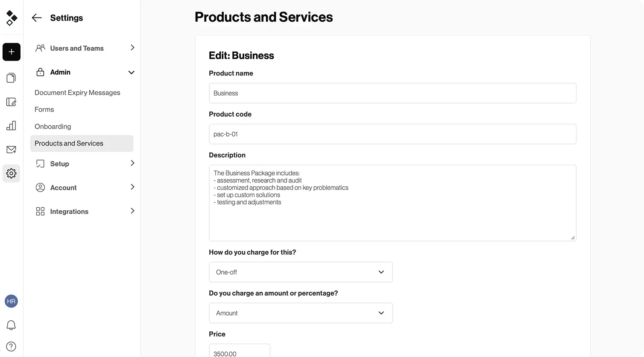Screen dimensions: 644x357
Task: Select Forms in the Admin menu
Action: coord(44,109)
